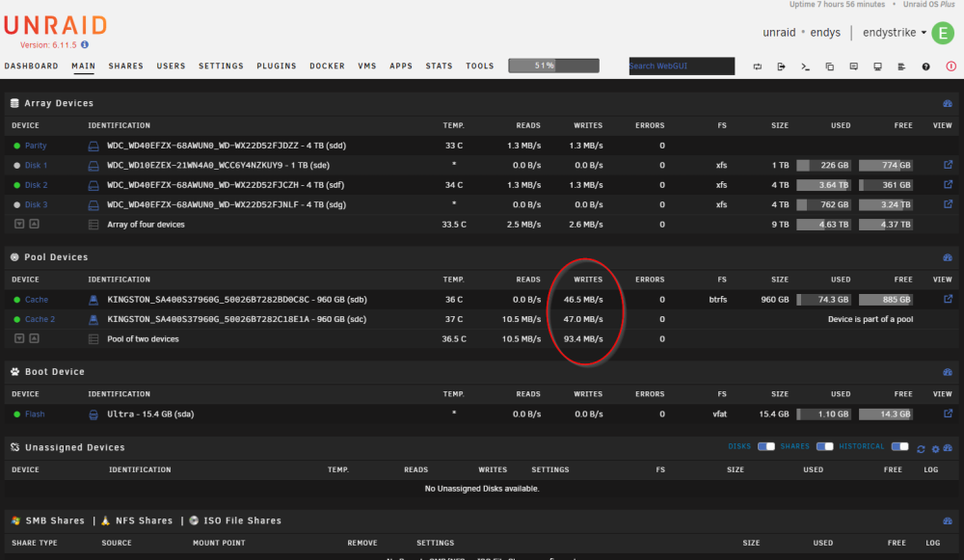964x560 pixels.
Task: Click the Disk 1 grey status indicator
Action: [x=17, y=166]
